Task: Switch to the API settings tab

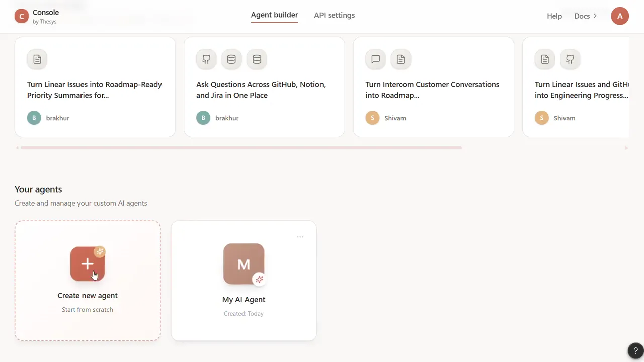Action: [335, 15]
